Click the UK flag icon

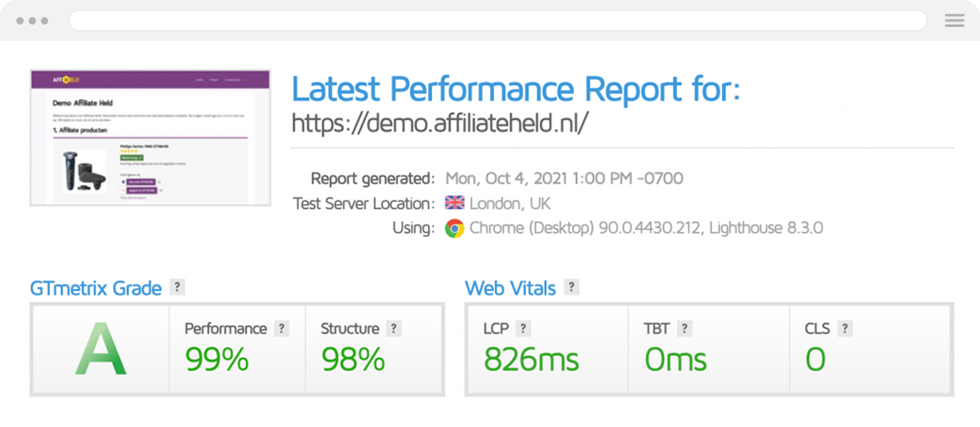coord(454,203)
